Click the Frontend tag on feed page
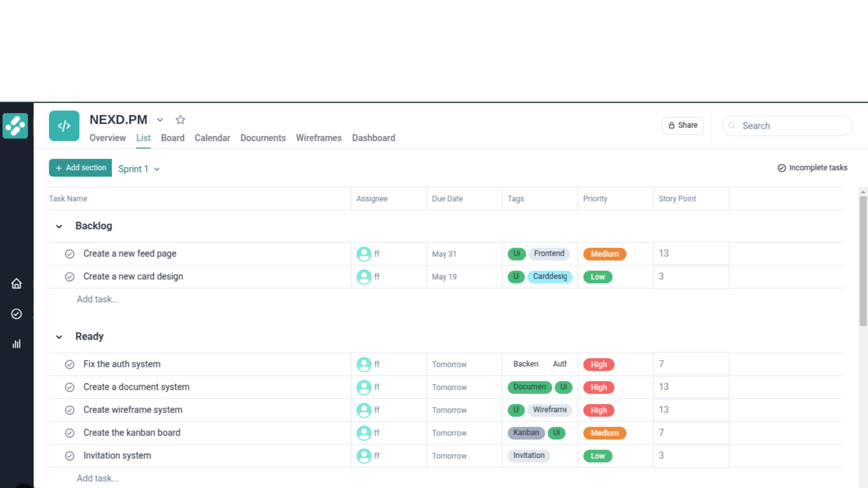 (549, 253)
